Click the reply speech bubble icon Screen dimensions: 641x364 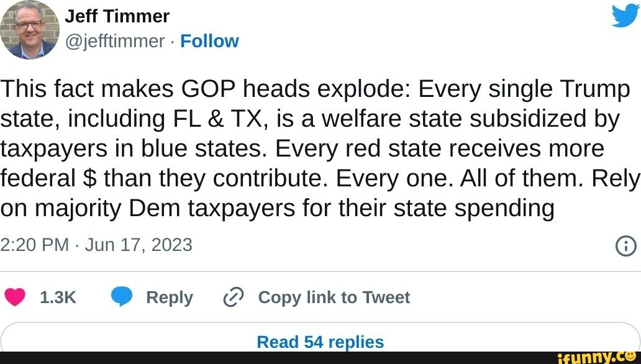pos(122,298)
